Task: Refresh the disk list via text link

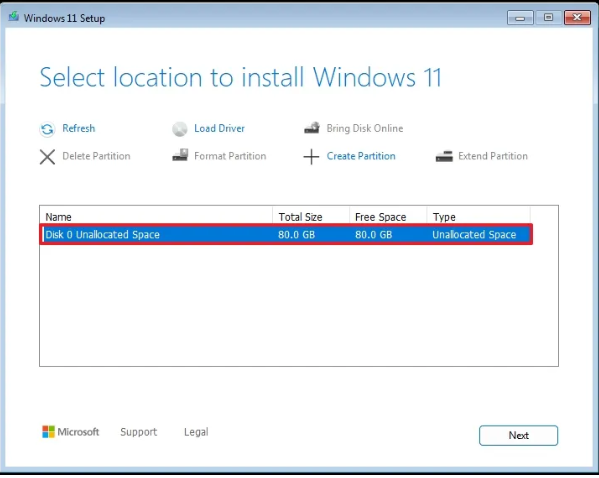Action: pyautogui.click(x=79, y=128)
